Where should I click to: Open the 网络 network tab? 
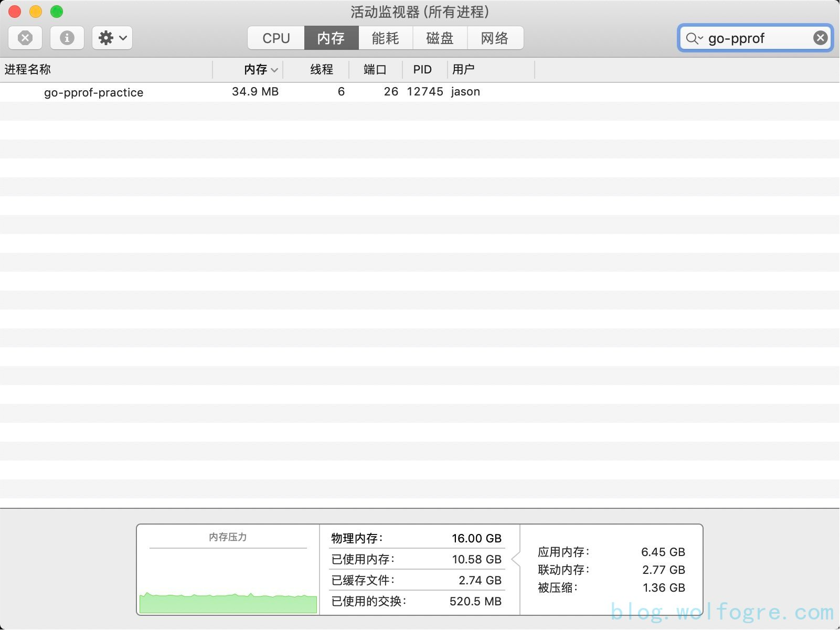click(495, 38)
